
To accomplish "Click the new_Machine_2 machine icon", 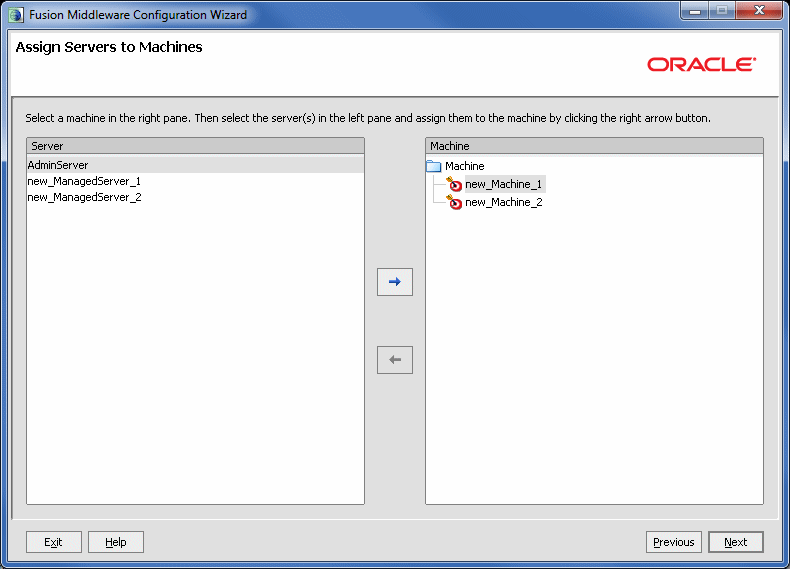I will pyautogui.click(x=454, y=203).
